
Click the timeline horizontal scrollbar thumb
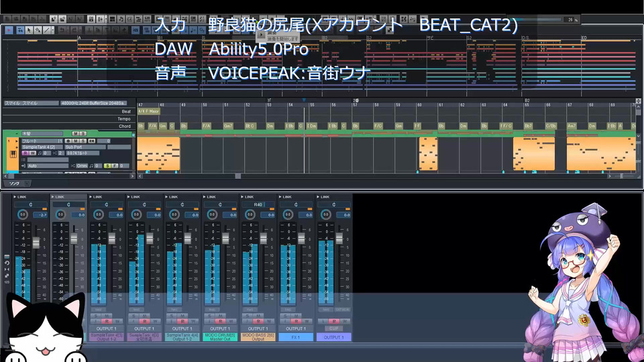237,176
